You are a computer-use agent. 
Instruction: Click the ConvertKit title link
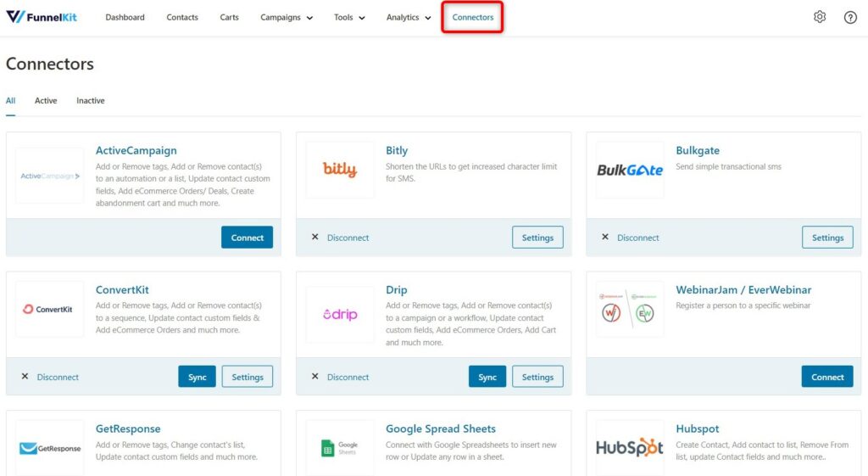[x=122, y=289]
